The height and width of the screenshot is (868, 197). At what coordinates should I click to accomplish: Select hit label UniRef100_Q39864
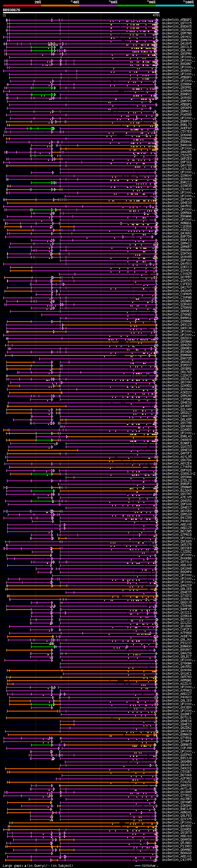click(177, 84)
